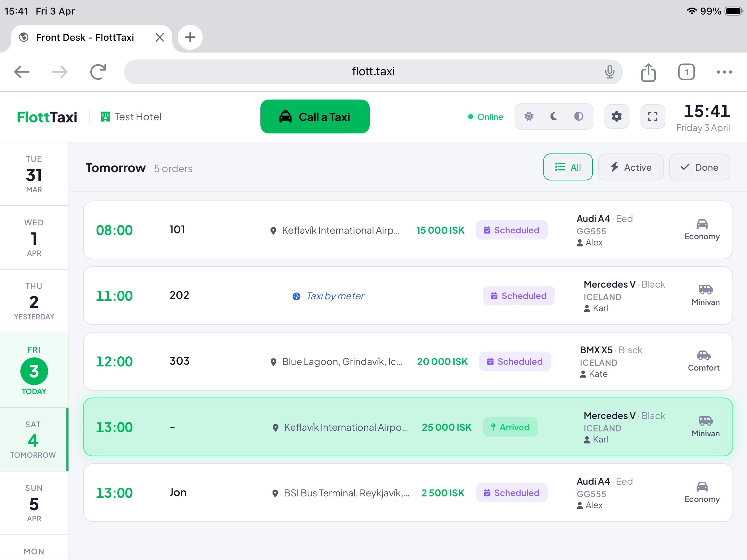The image size is (747, 560).
Task: Switch to light theme sun icon
Action: pyautogui.click(x=528, y=116)
